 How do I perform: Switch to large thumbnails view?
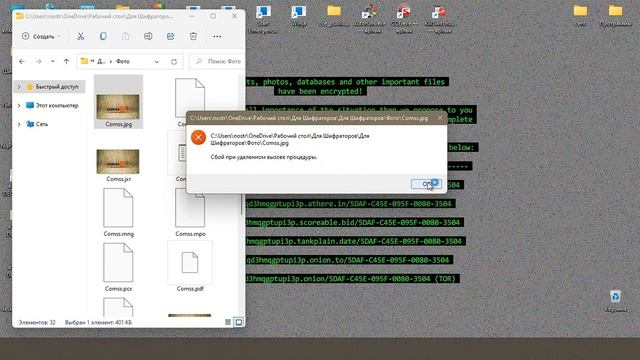click(239, 322)
